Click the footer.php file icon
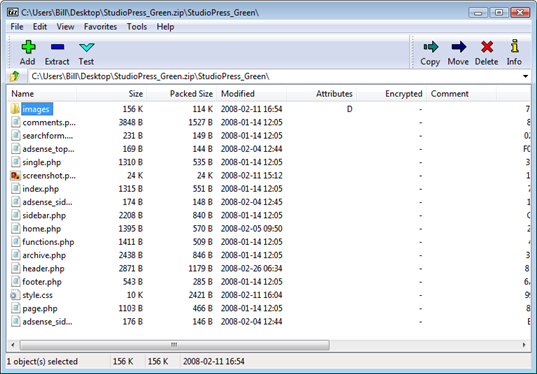This screenshot has height=374, width=537. coord(15,282)
